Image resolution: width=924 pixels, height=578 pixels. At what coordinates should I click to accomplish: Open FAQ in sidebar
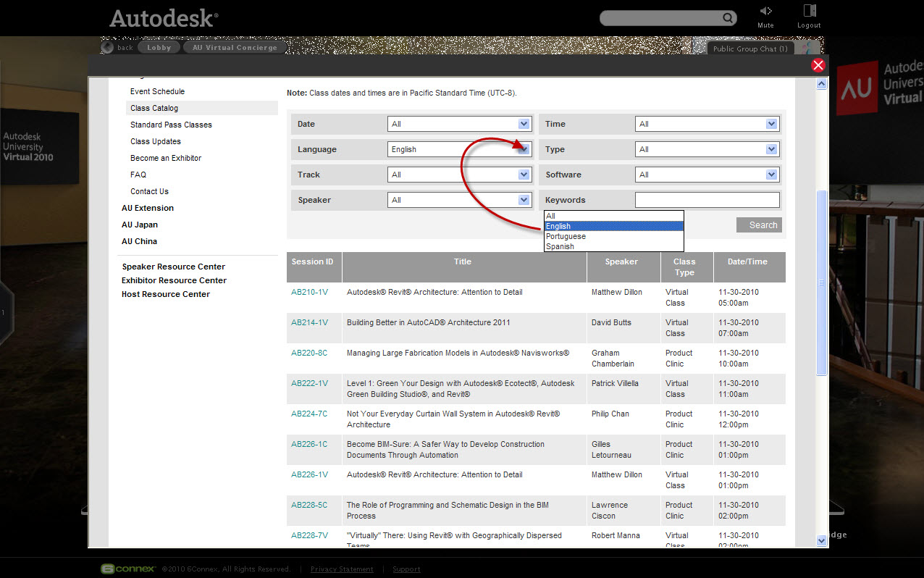(138, 175)
